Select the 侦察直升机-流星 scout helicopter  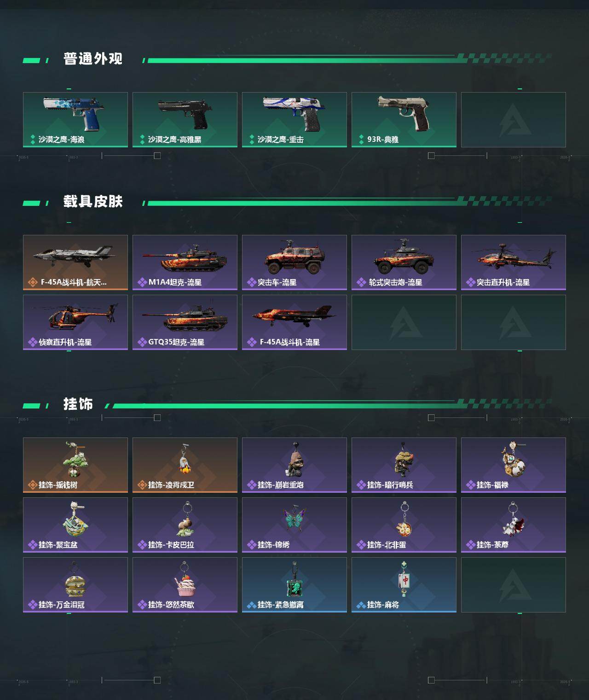click(x=75, y=322)
